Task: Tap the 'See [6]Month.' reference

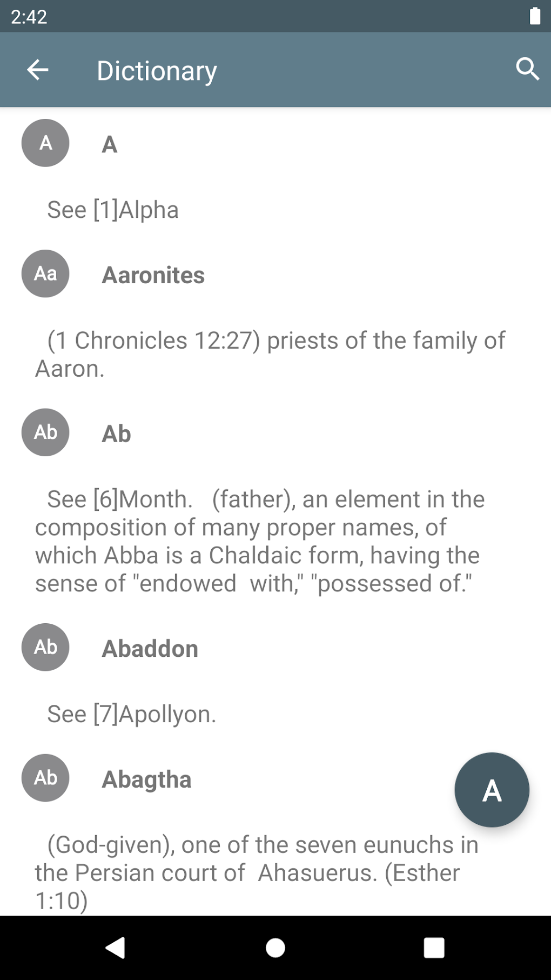Action: coord(120,499)
